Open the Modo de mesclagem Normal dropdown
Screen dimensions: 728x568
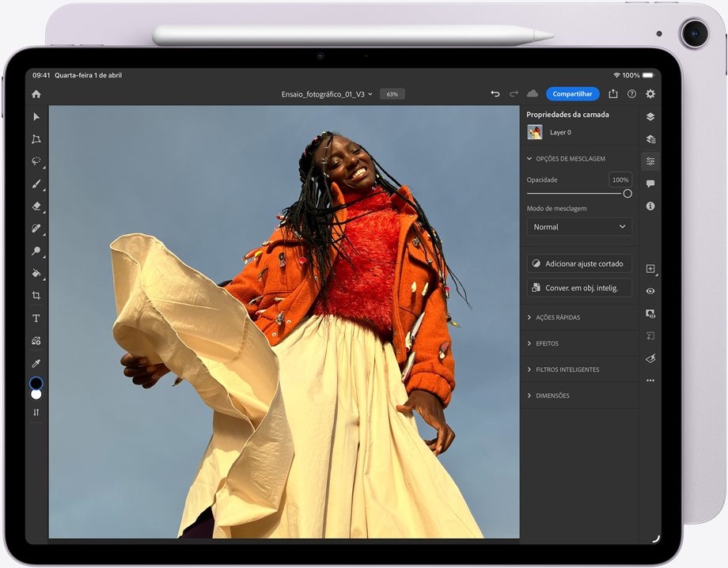[578, 226]
